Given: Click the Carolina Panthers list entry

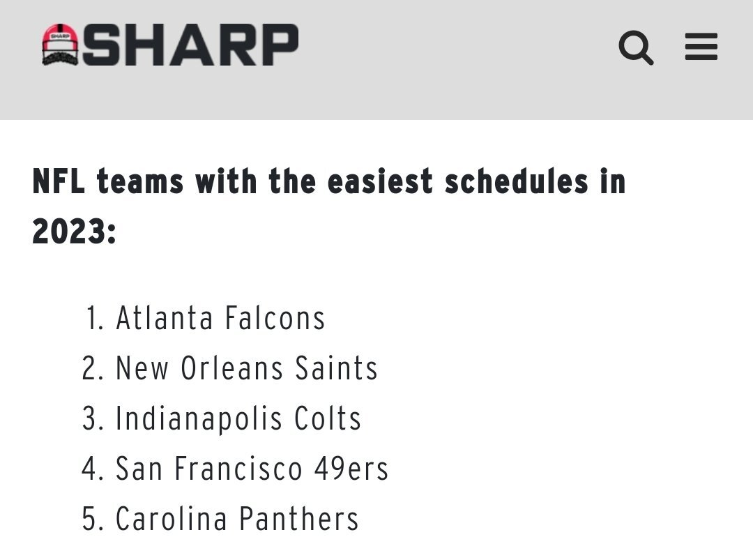Looking at the screenshot, I should (x=237, y=519).
